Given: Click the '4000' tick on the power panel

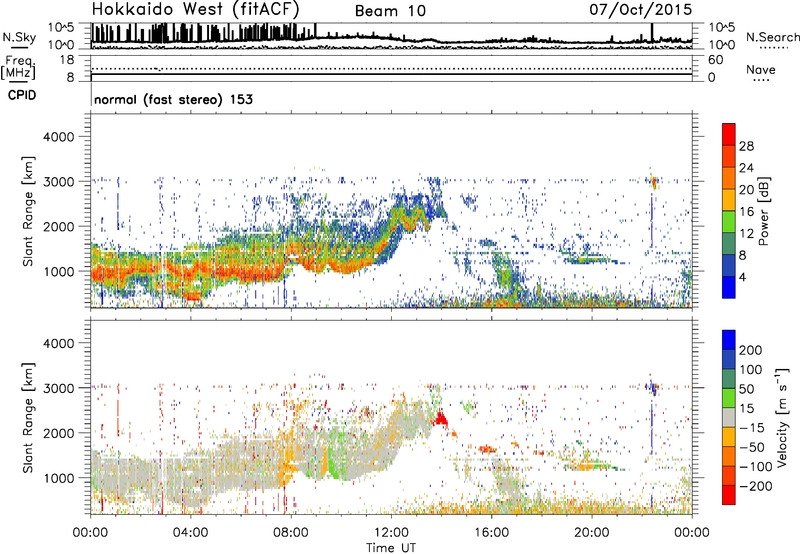Looking at the screenshot, I should pos(58,137).
